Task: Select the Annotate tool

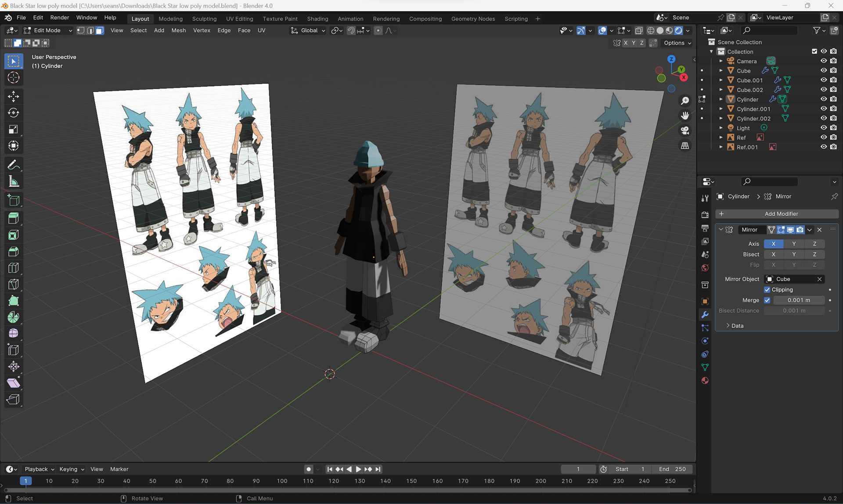Action: [14, 165]
